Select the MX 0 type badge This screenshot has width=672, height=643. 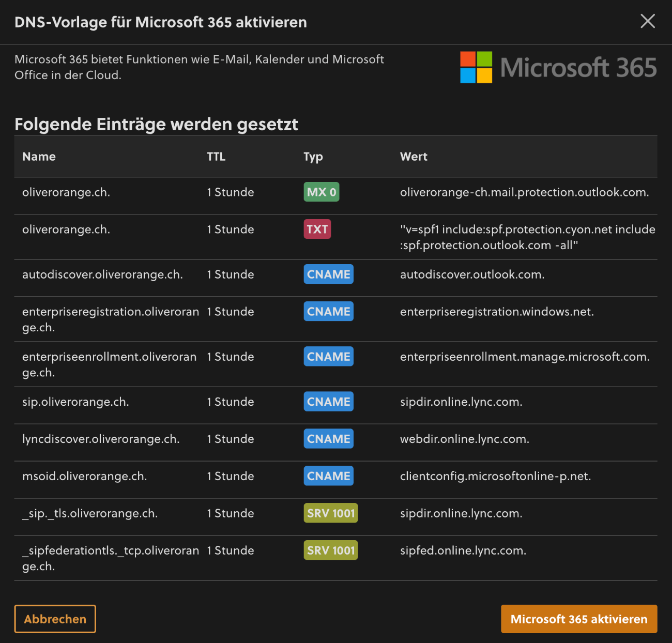(322, 192)
